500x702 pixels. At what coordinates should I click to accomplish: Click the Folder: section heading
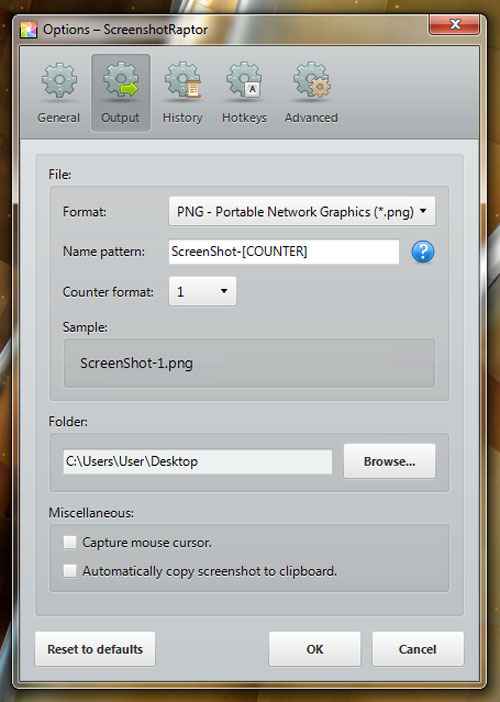68,421
